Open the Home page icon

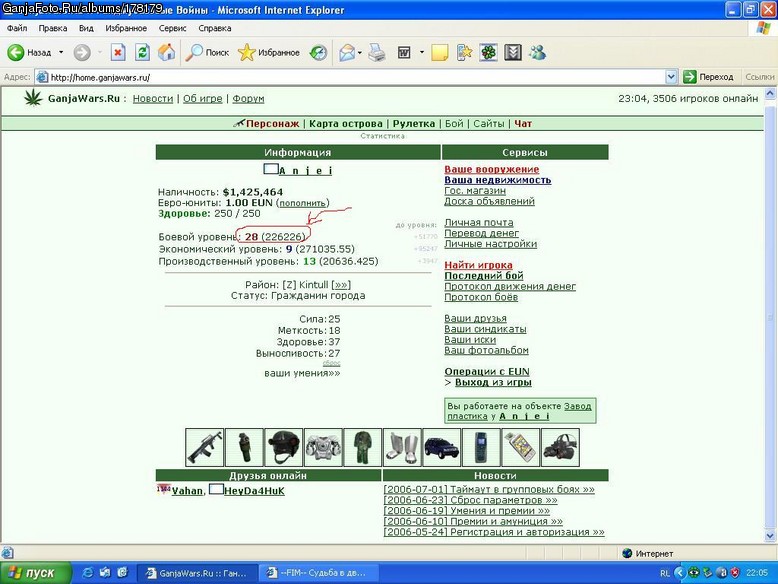[167, 52]
